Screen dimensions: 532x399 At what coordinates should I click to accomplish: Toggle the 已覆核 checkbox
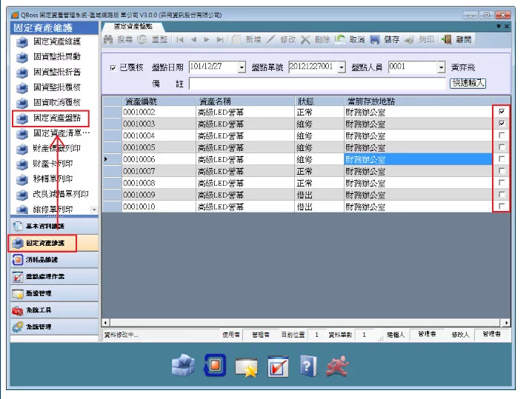click(113, 68)
